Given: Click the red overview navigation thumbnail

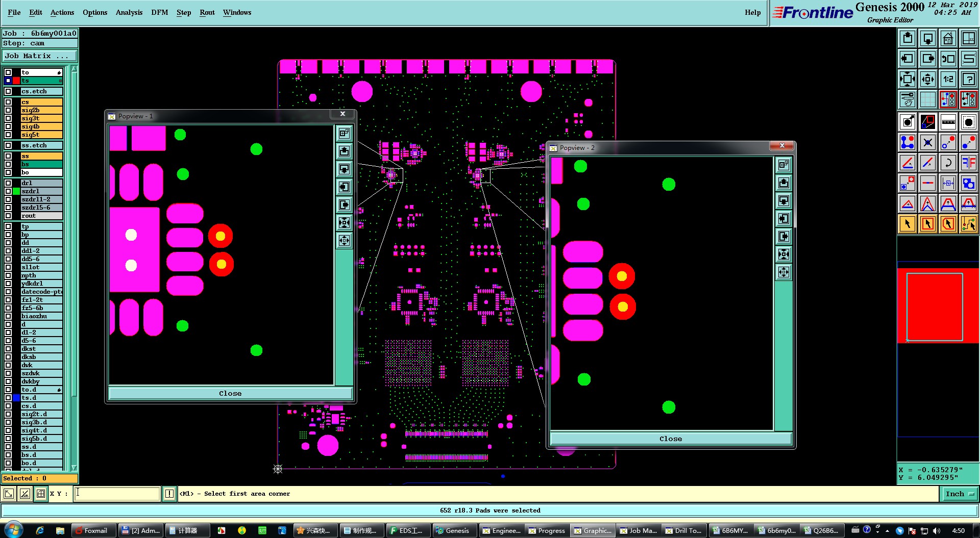Looking at the screenshot, I should 938,306.
